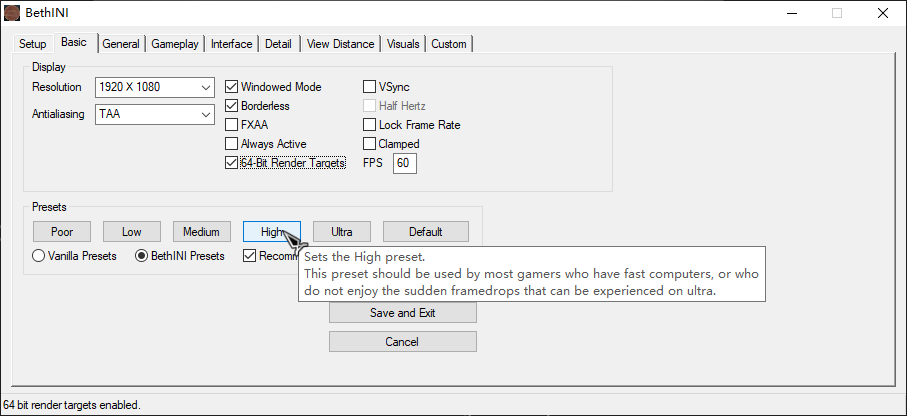Click the BethINI app icon in title bar
The image size is (907, 416).
click(13, 14)
